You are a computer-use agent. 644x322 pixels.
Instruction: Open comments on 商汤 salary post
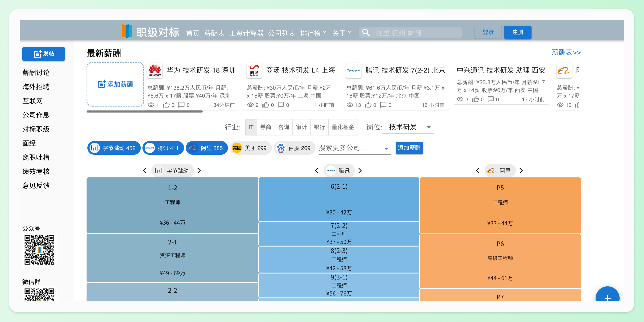point(281,105)
